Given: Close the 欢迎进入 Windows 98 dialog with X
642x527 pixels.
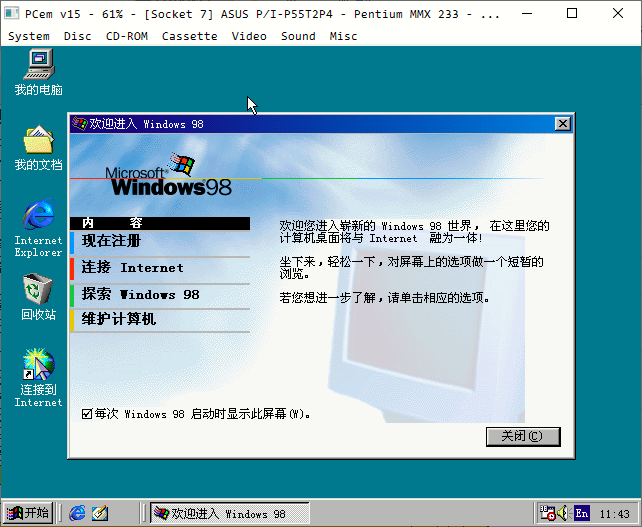Looking at the screenshot, I should (x=563, y=124).
